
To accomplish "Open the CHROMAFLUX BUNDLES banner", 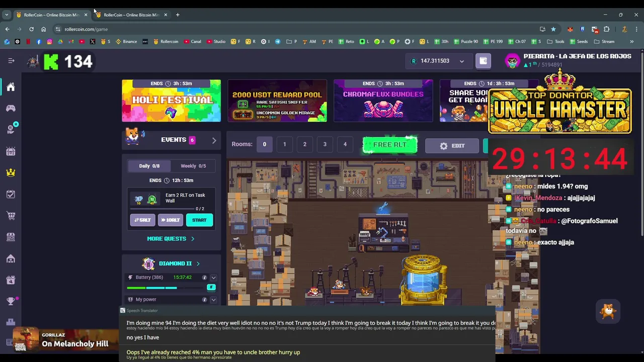I will [383, 101].
